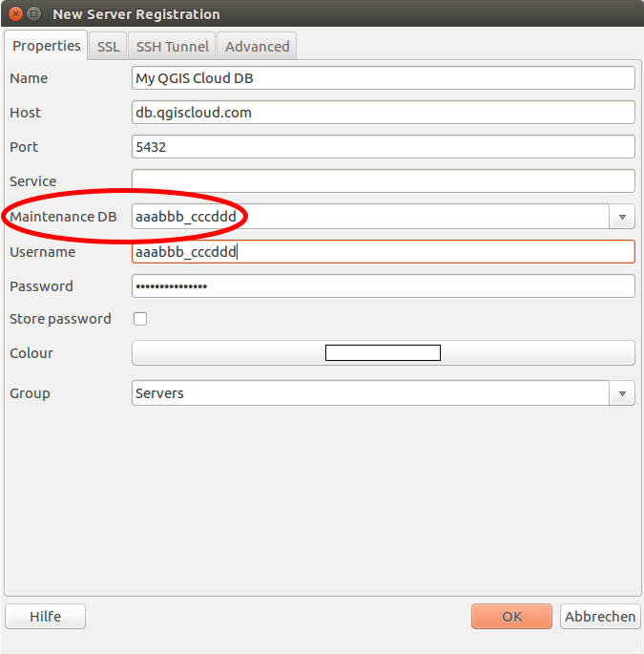Viewport: 644px width, 654px height.
Task: Open the SSL tab
Action: (109, 46)
